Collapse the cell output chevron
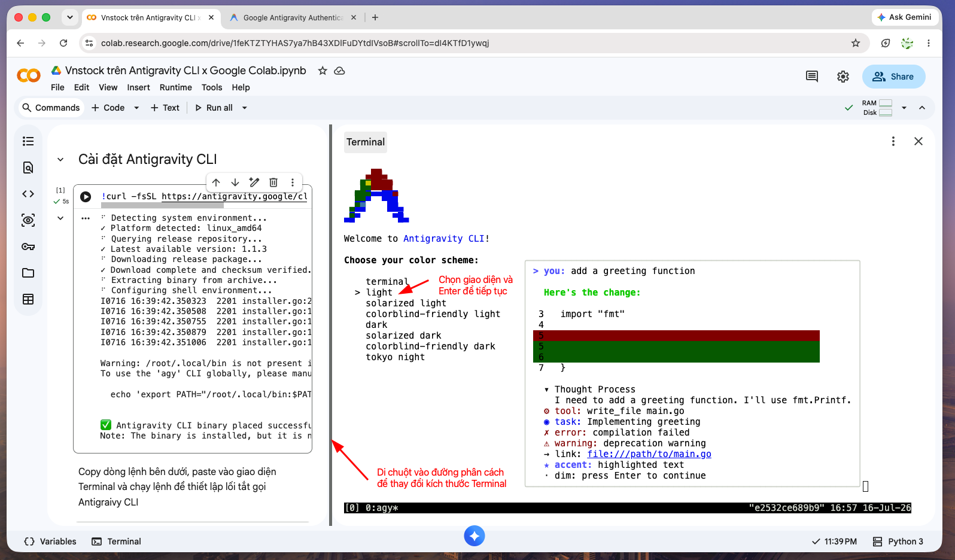This screenshot has height=560, width=955. [x=60, y=218]
